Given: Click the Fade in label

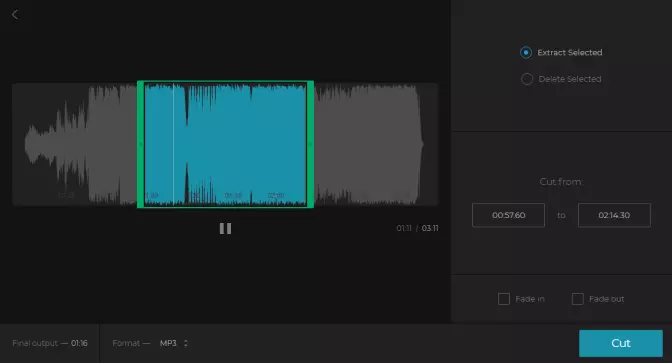Looking at the screenshot, I should [530, 299].
